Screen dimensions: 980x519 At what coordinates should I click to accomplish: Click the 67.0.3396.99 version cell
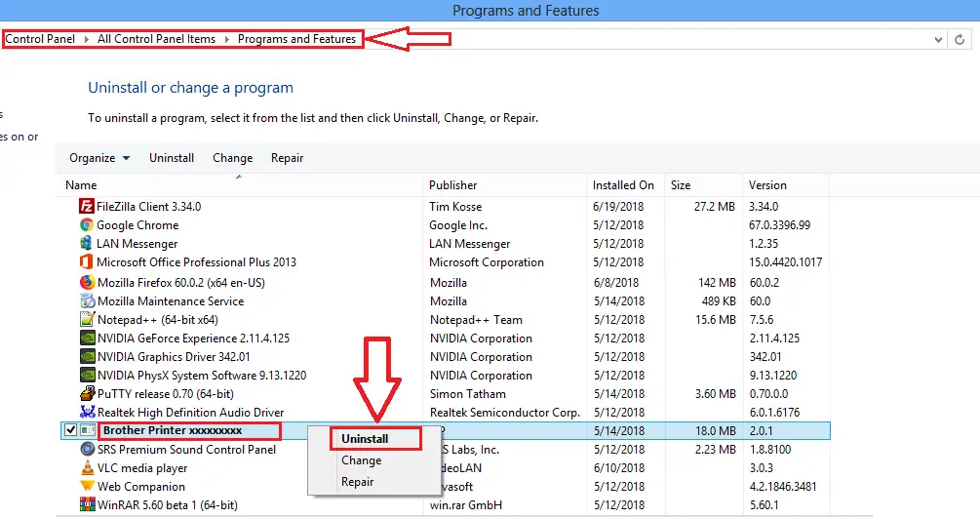coord(779,225)
